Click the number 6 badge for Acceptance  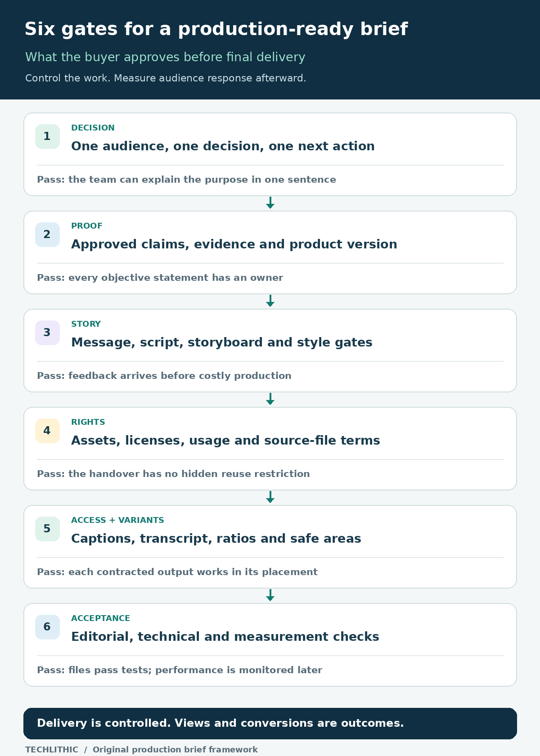[47, 627]
